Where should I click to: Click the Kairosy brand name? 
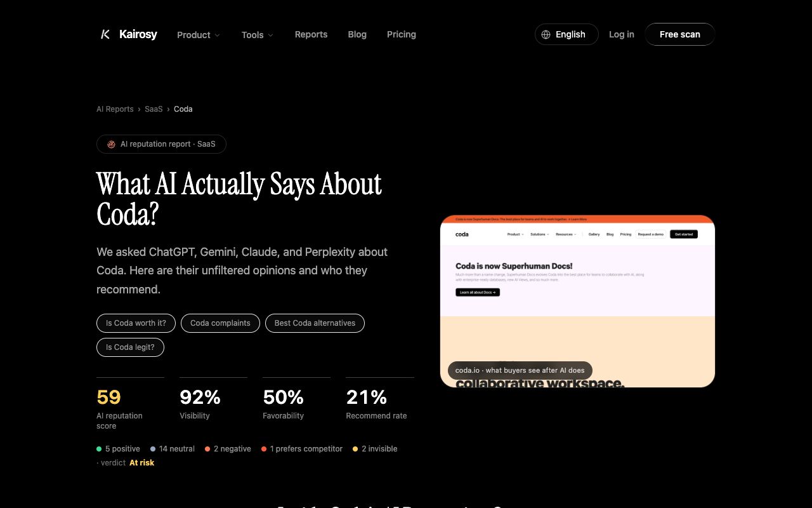pos(138,34)
